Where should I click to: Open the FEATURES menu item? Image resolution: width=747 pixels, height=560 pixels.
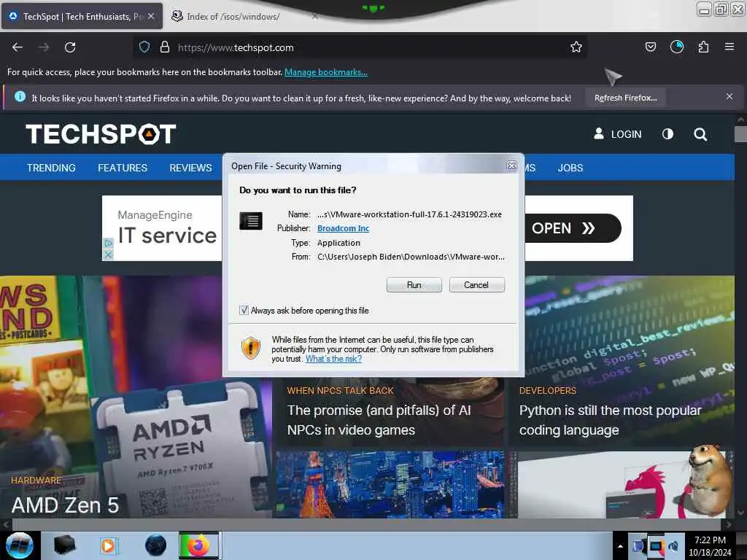[x=123, y=168]
